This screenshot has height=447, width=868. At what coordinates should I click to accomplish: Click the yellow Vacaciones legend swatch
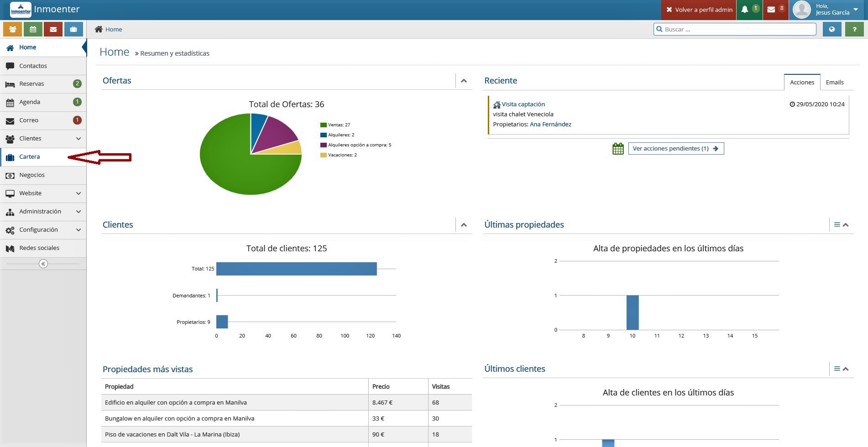click(324, 155)
